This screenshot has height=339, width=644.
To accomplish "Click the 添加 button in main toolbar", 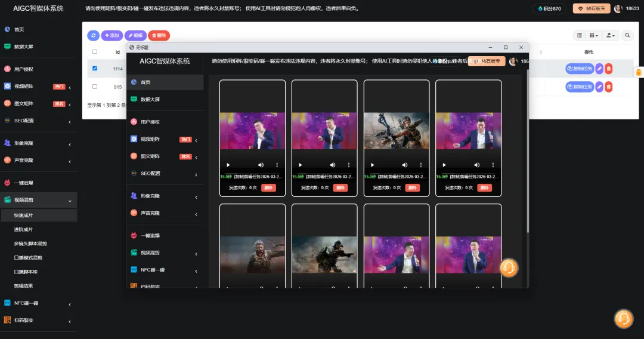I will tap(112, 35).
